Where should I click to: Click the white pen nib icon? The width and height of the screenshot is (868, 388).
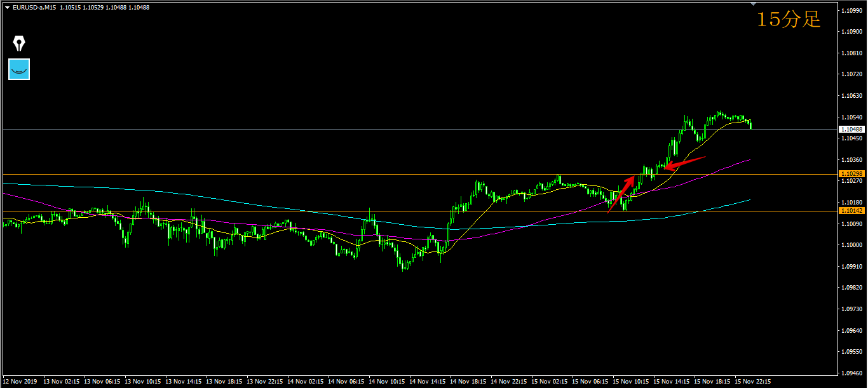click(19, 43)
